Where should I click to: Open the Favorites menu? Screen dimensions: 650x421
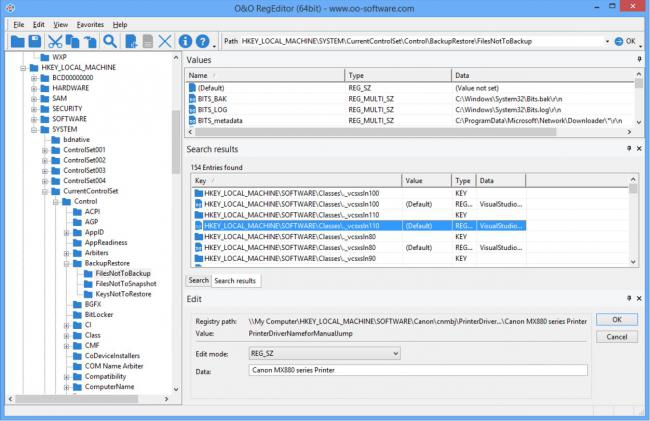coord(90,24)
